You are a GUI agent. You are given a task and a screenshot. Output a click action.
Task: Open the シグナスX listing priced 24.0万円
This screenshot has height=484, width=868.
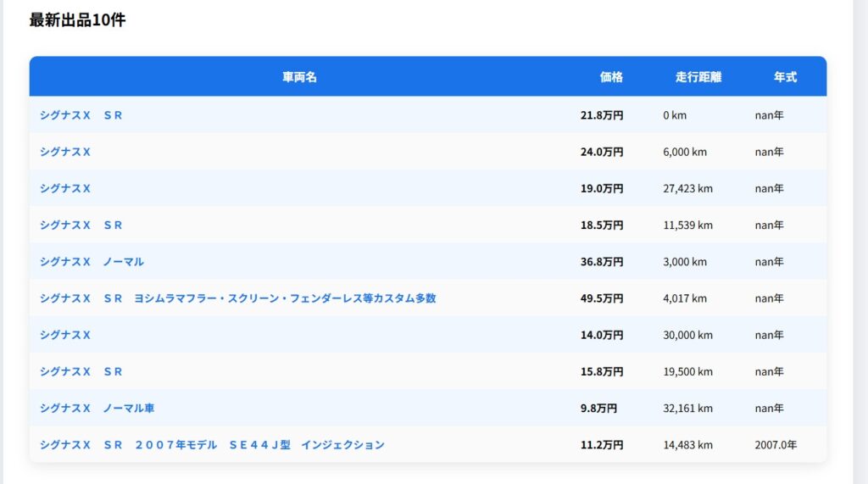click(x=65, y=152)
